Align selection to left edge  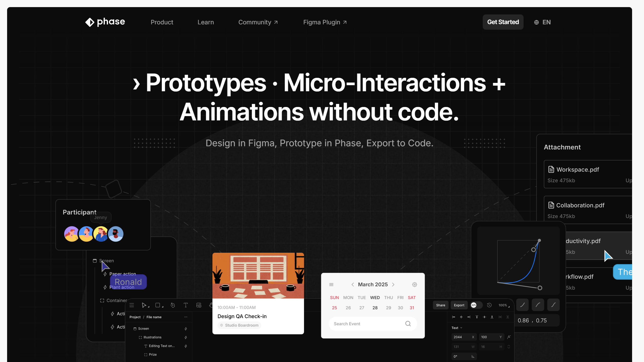tap(454, 317)
